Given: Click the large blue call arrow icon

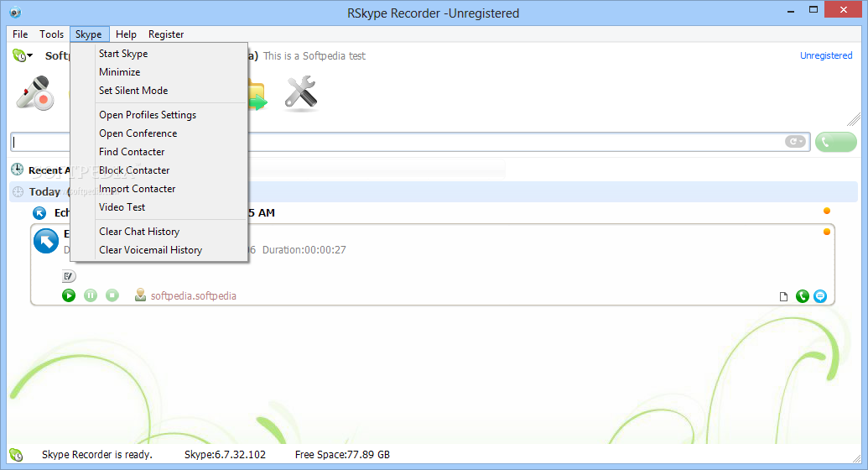Looking at the screenshot, I should click(x=46, y=241).
